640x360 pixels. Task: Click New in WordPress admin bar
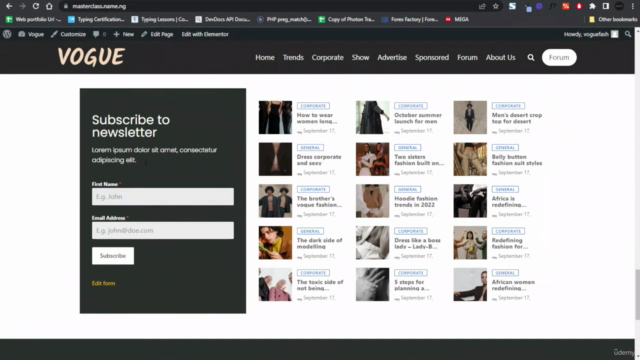(124, 34)
